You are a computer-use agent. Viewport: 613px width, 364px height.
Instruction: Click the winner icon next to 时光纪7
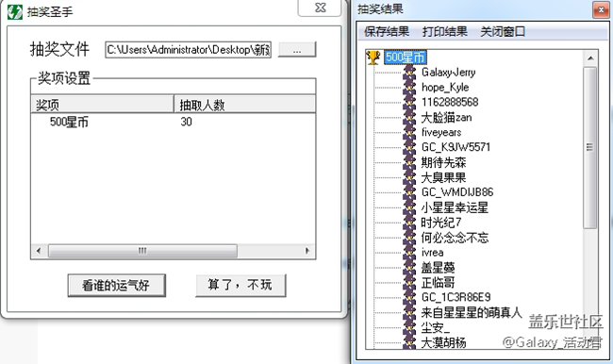tap(409, 222)
